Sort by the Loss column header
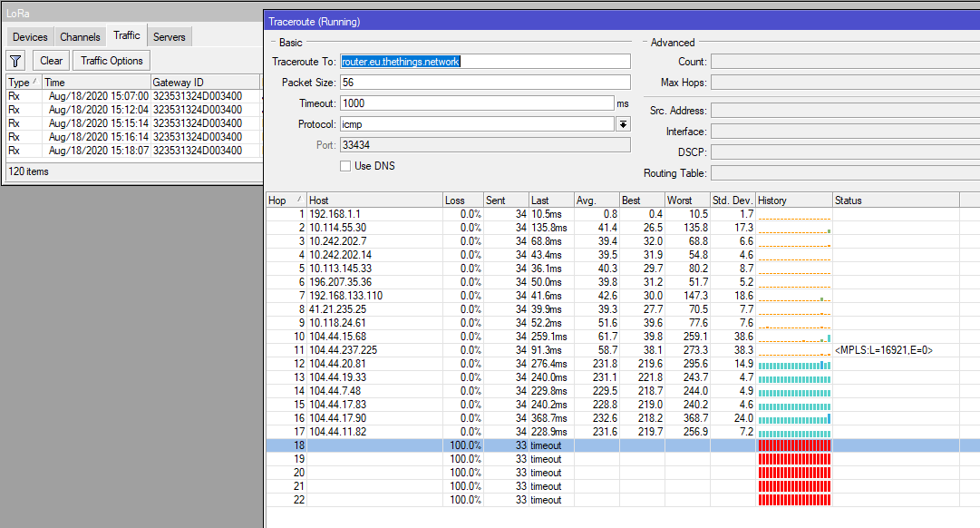 (463, 200)
